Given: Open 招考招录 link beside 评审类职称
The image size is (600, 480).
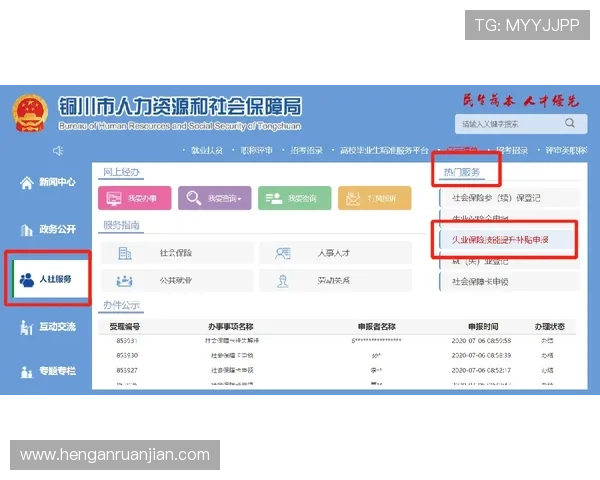Looking at the screenshot, I should coord(512,150).
